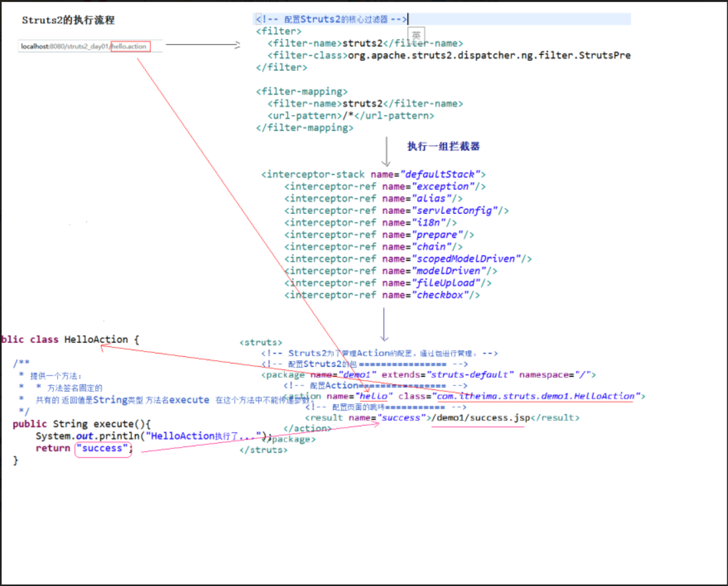Click the '英' input method indicator box

417,35
